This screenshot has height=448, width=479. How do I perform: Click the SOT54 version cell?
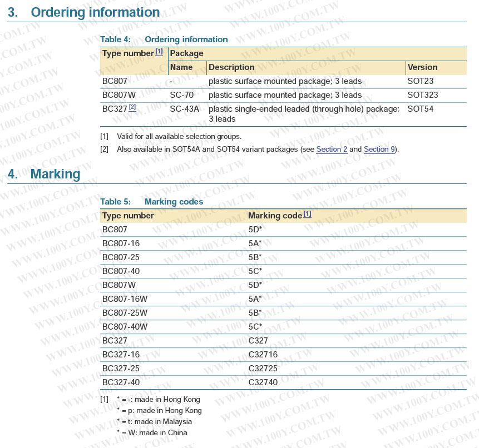point(420,109)
